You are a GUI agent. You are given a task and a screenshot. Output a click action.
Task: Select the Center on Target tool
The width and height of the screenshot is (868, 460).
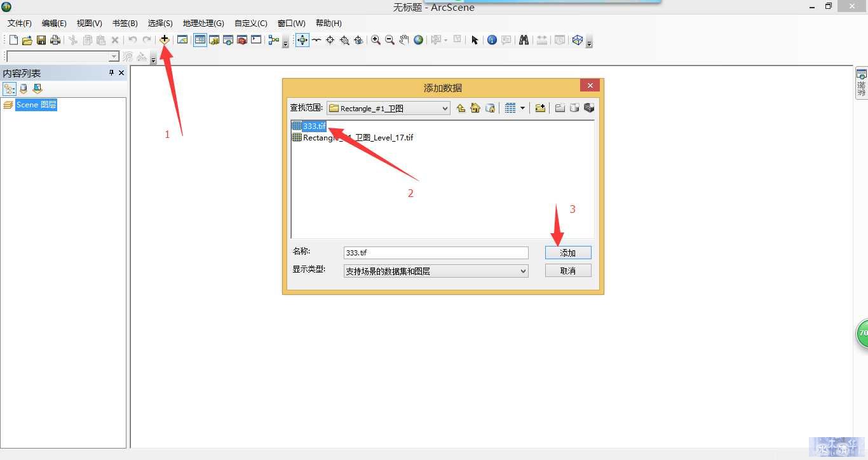[330, 40]
